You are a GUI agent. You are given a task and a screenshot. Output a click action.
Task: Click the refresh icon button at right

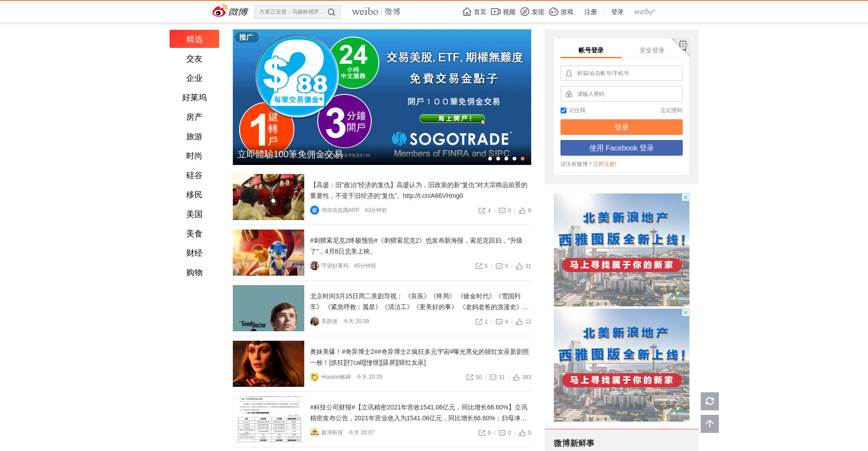point(710,401)
